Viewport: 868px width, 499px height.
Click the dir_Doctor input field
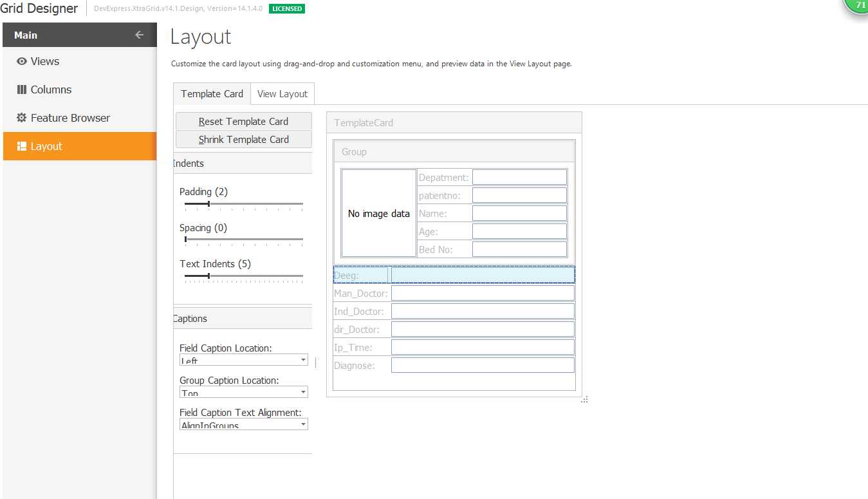483,329
